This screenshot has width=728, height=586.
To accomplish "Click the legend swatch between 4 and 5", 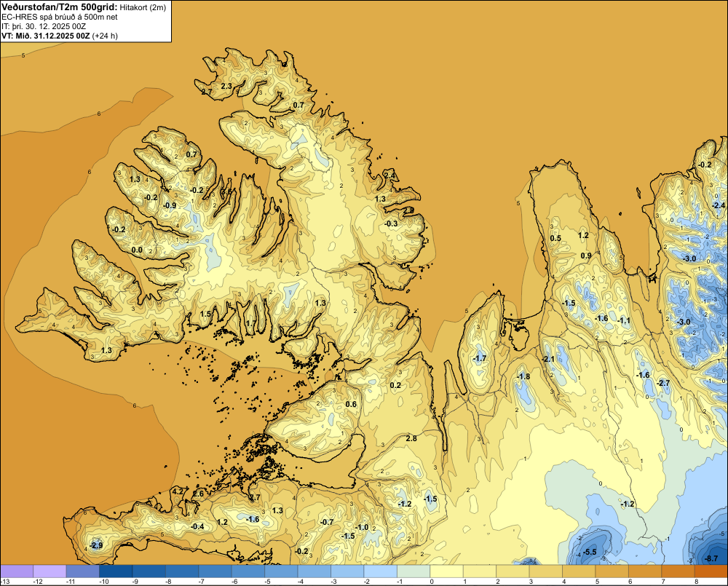I will pos(579,571).
